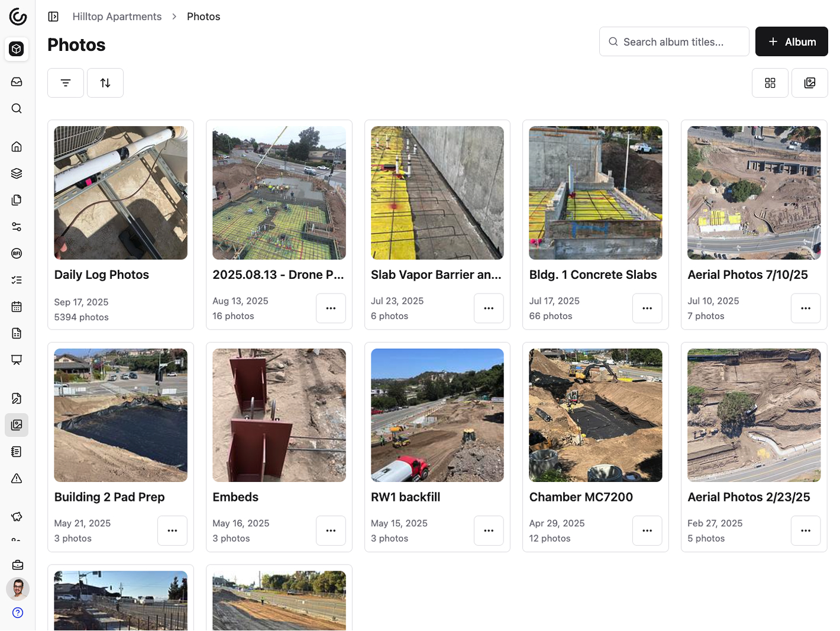
Task: Open options menu for 2025.08.13 Drone album
Action: (331, 308)
